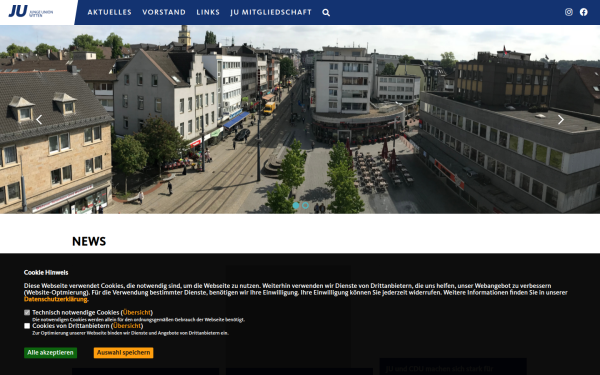Accept all cookies with Alle akzeptieren
Viewport: 600px width, 375px height.
point(51,353)
